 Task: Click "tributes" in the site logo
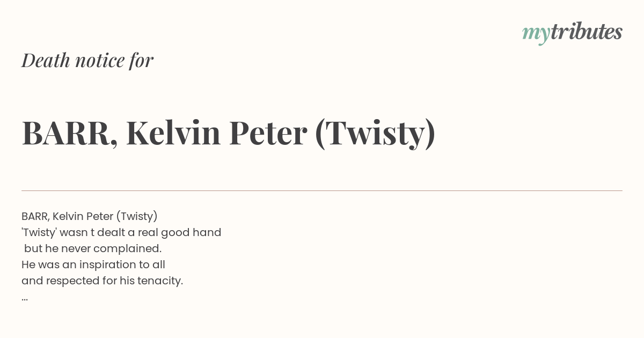(587, 32)
